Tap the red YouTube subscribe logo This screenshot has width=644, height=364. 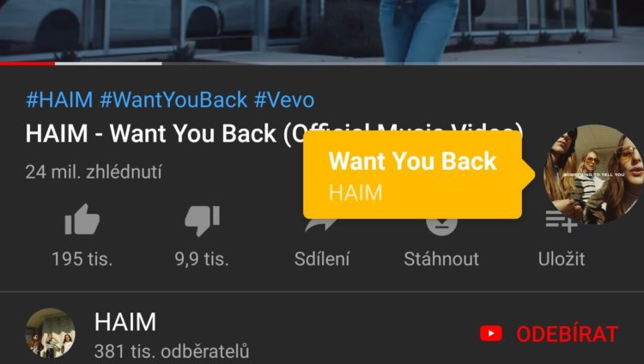coord(491,333)
